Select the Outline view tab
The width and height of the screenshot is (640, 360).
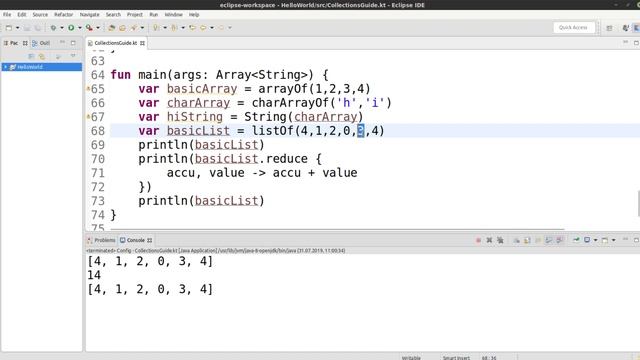pyautogui.click(x=41, y=43)
